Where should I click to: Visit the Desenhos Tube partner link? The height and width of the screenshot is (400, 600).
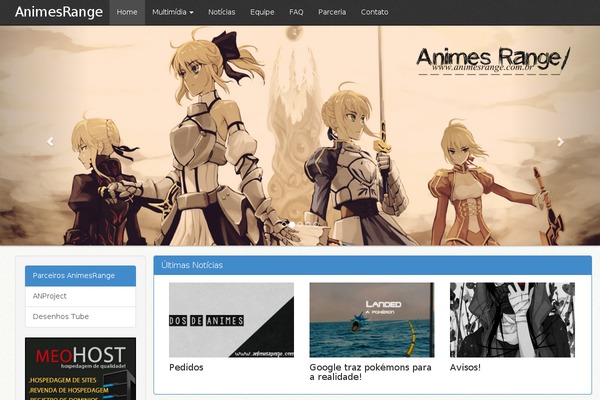(x=80, y=317)
